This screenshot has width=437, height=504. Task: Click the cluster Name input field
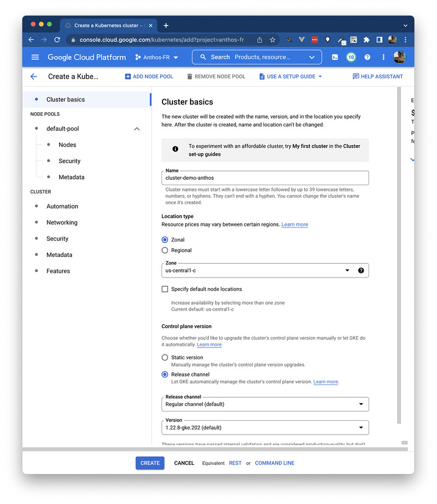point(265,178)
